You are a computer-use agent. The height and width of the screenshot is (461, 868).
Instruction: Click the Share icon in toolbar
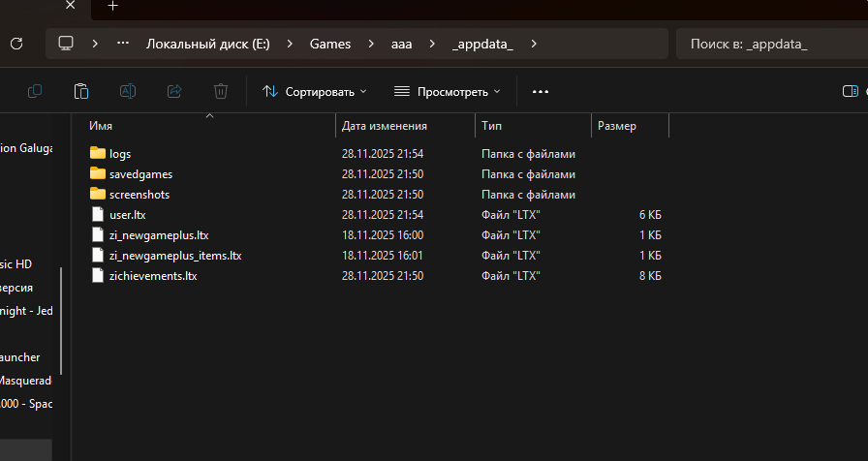coord(174,91)
